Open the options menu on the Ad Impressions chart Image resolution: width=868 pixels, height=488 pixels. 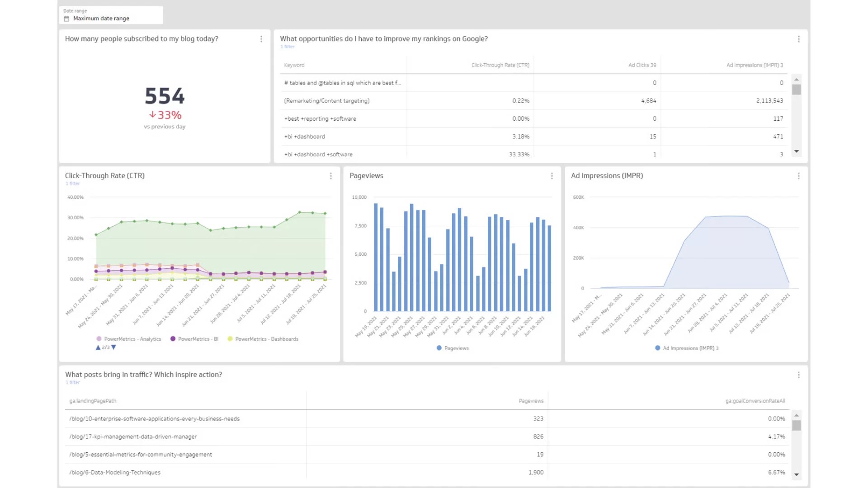(x=798, y=176)
